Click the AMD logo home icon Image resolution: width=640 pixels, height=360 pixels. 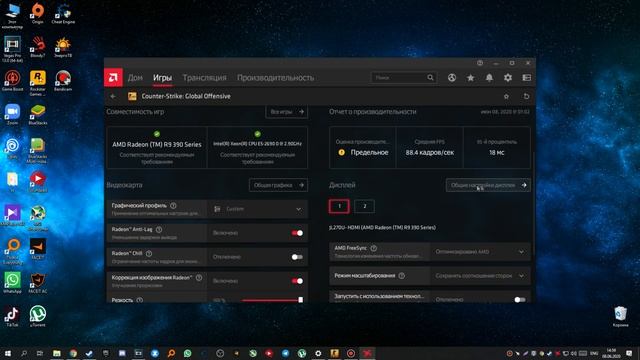[113, 78]
